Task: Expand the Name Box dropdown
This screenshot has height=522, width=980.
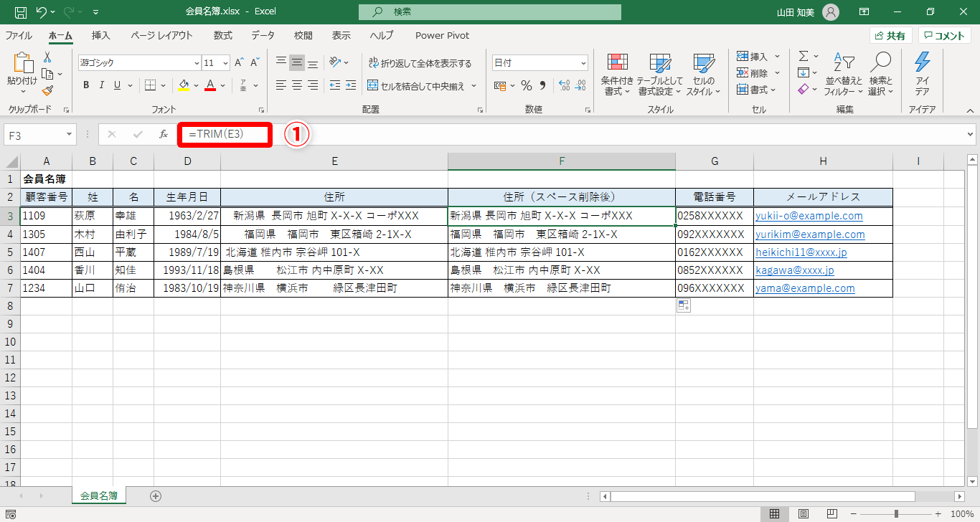Action: (x=70, y=134)
